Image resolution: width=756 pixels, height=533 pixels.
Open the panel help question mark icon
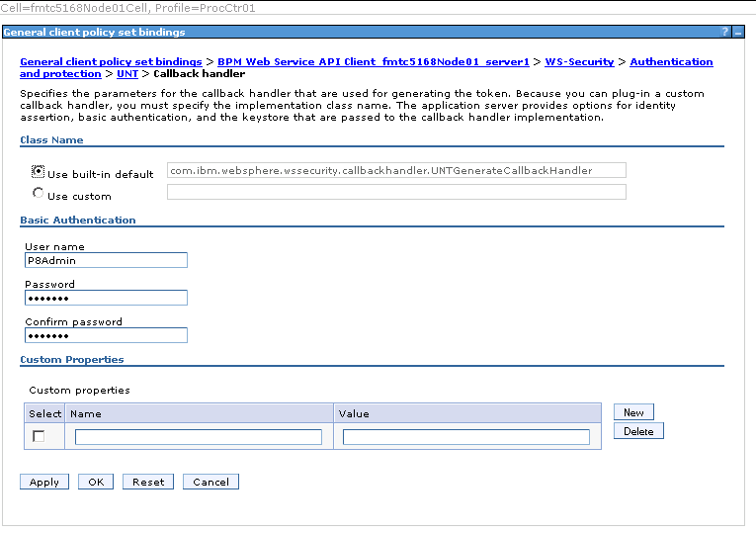click(x=725, y=32)
